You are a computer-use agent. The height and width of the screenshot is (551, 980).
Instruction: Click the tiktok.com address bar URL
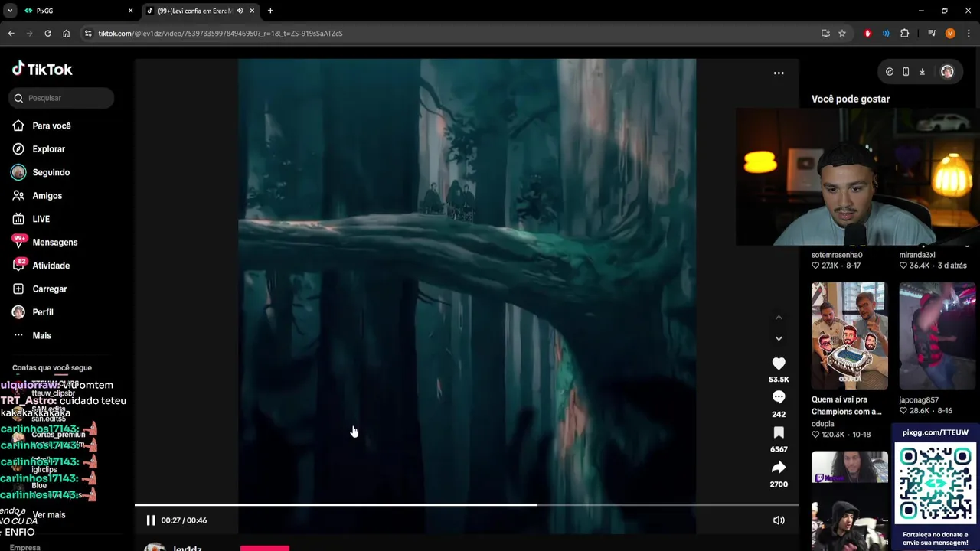[x=220, y=34]
